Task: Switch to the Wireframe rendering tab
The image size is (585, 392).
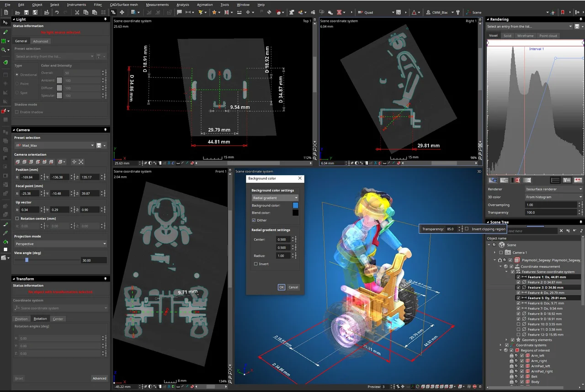Action: point(525,36)
